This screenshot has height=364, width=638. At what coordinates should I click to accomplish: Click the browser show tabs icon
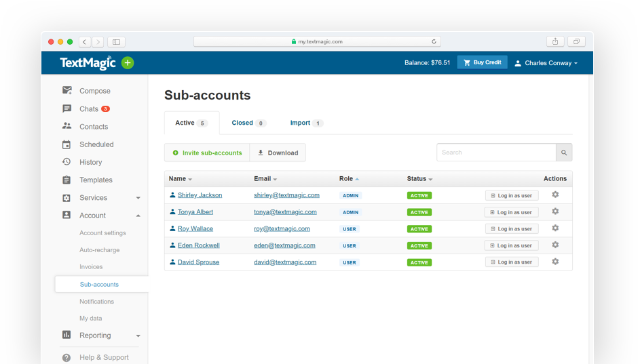pos(576,41)
